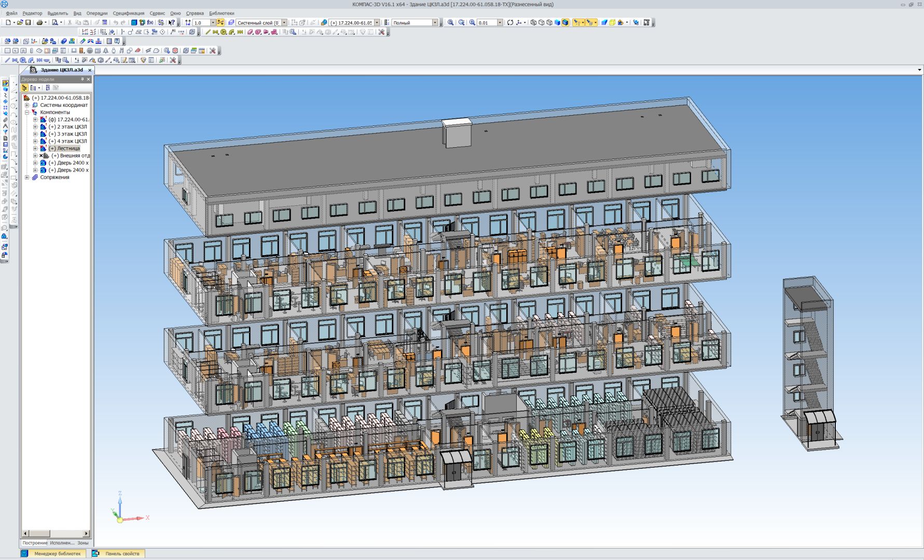
Task: Select the Wireframe display mode icon
Action: (x=533, y=23)
